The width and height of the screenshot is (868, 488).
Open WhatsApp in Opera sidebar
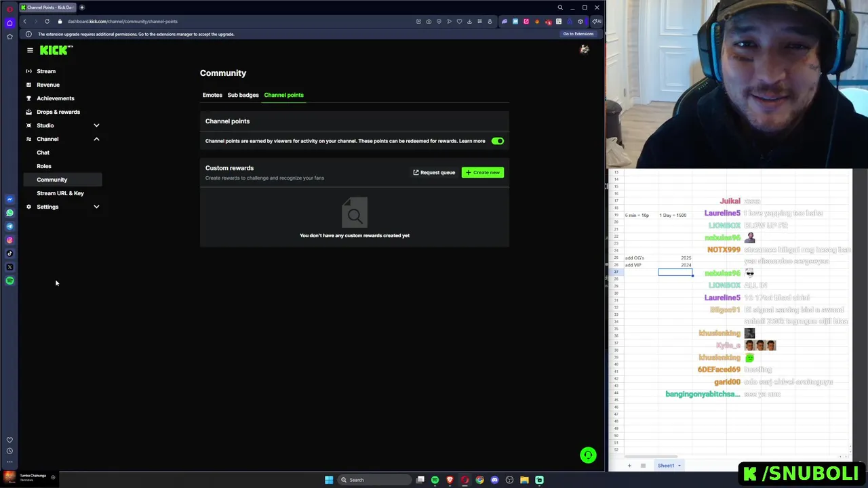(x=9, y=213)
